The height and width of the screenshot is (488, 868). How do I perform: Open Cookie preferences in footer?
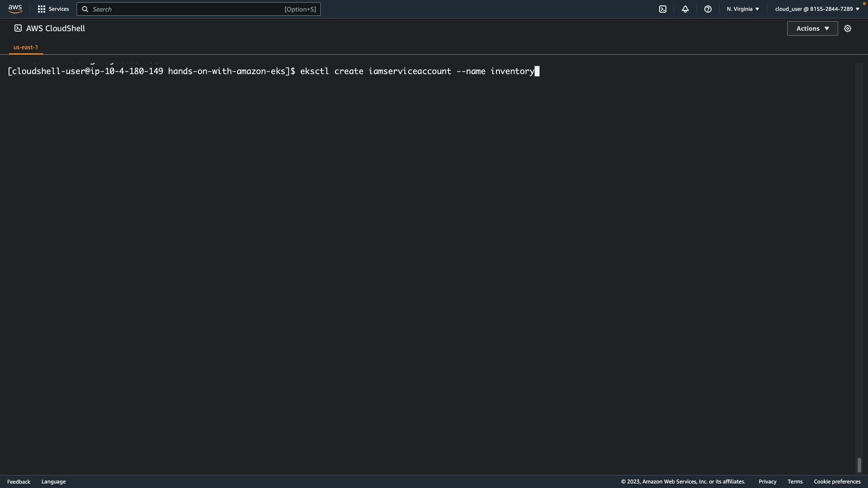pos(837,482)
